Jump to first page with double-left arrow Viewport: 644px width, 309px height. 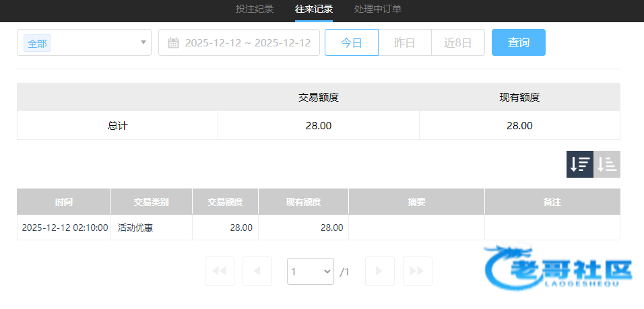(x=219, y=271)
